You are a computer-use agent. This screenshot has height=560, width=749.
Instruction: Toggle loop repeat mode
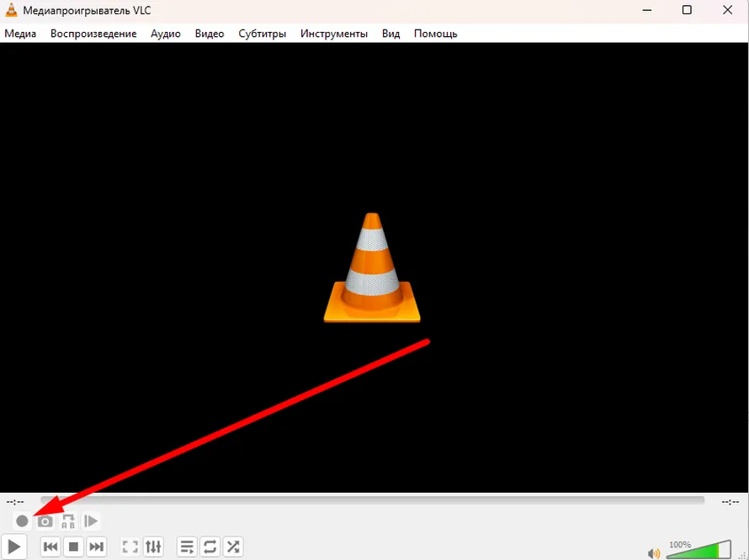click(x=210, y=547)
